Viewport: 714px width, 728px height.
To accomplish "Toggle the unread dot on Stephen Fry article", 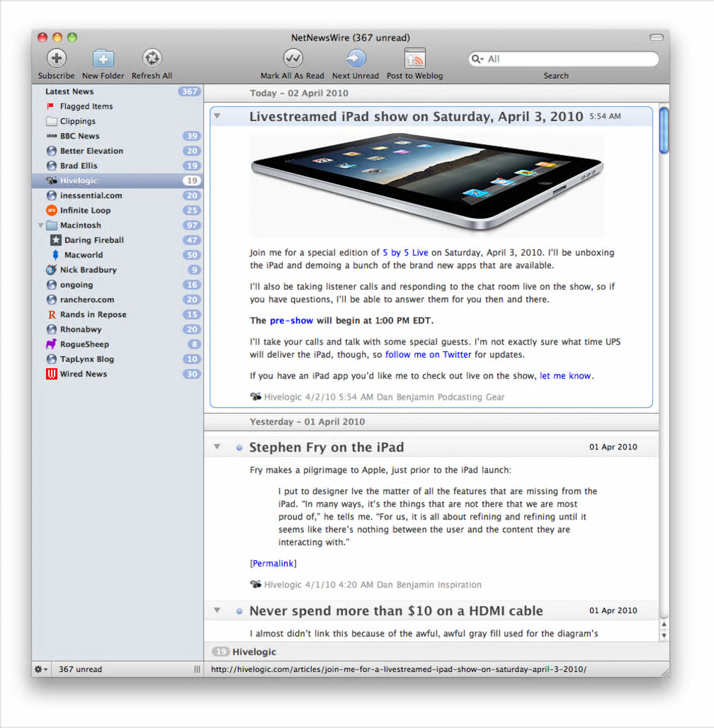I will click(x=239, y=448).
